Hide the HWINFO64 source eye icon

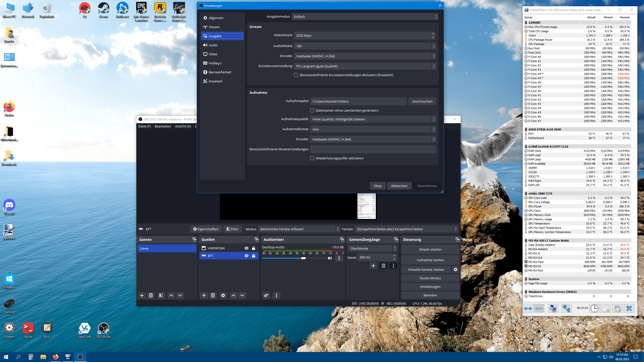click(x=247, y=248)
